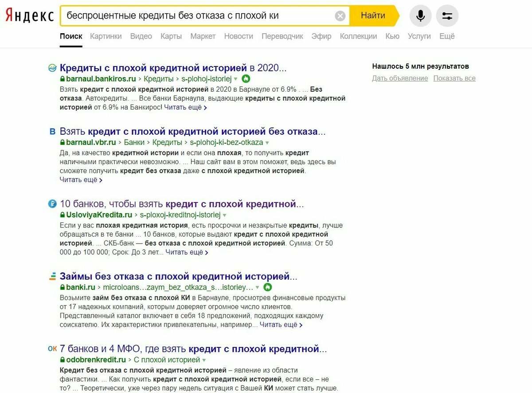Screen dimensions: 532x393
Task: Open the Ещё menu
Action: (447, 36)
